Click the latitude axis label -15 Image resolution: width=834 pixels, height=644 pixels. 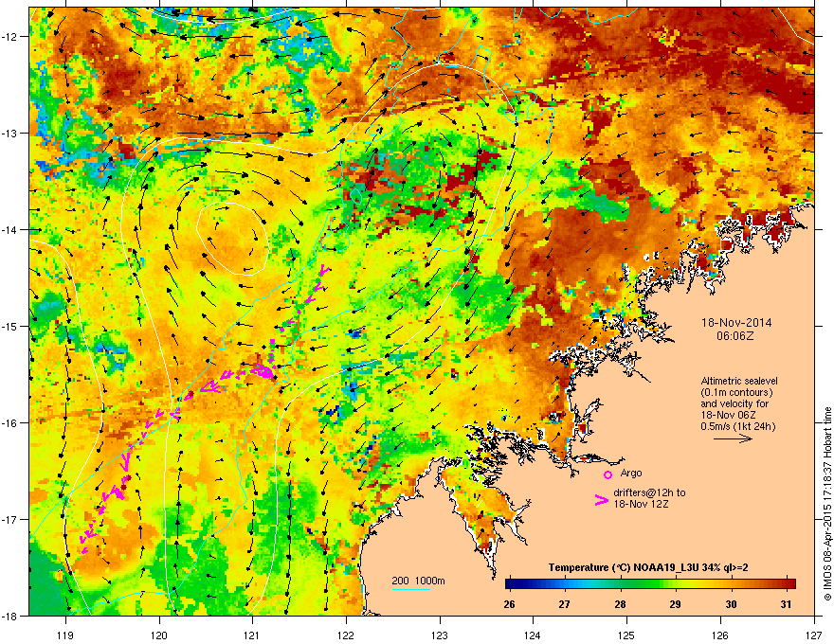tap(9, 326)
